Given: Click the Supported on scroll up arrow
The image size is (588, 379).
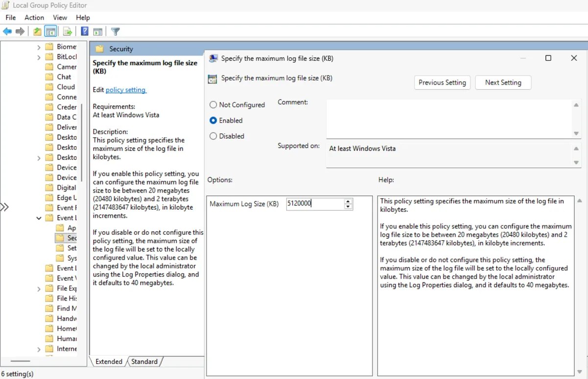Looking at the screenshot, I should pyautogui.click(x=576, y=148).
